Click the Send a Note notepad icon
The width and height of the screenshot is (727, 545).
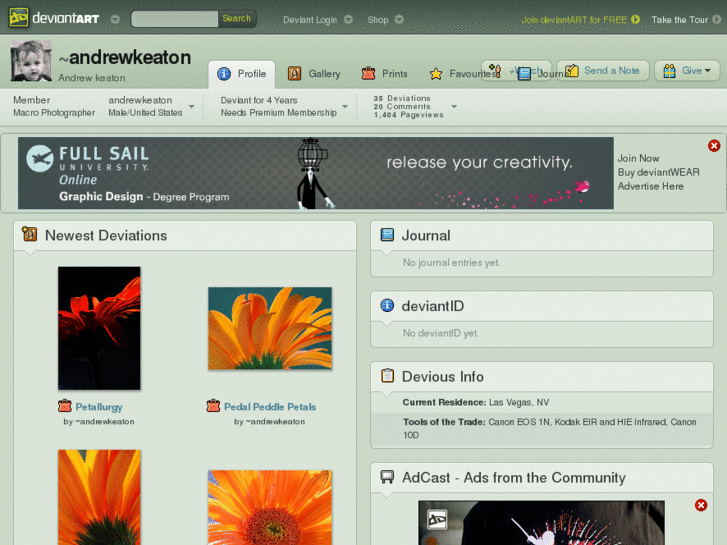tap(572, 71)
